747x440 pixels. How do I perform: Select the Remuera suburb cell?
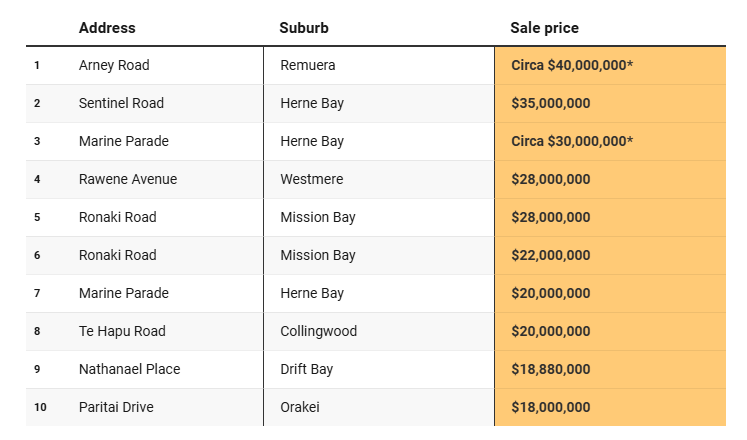click(x=308, y=65)
